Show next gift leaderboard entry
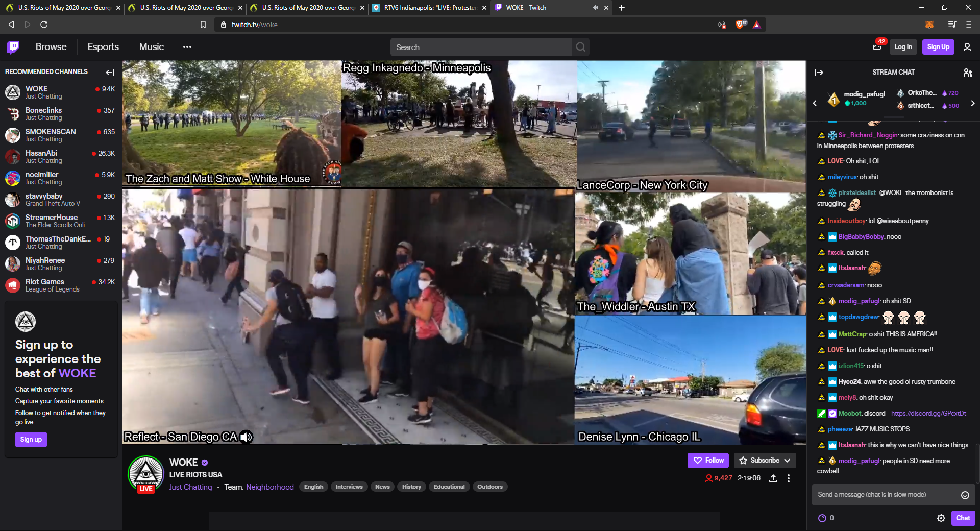 [973, 103]
